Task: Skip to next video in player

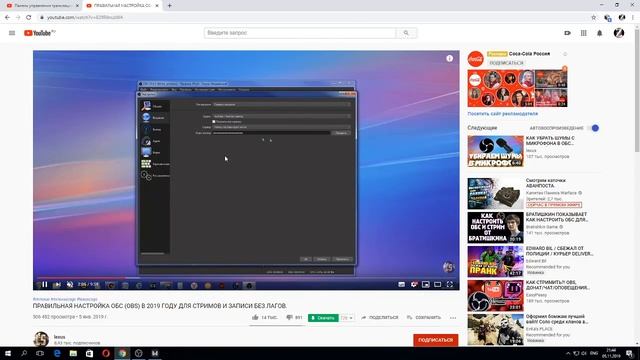Action: [x=58, y=284]
